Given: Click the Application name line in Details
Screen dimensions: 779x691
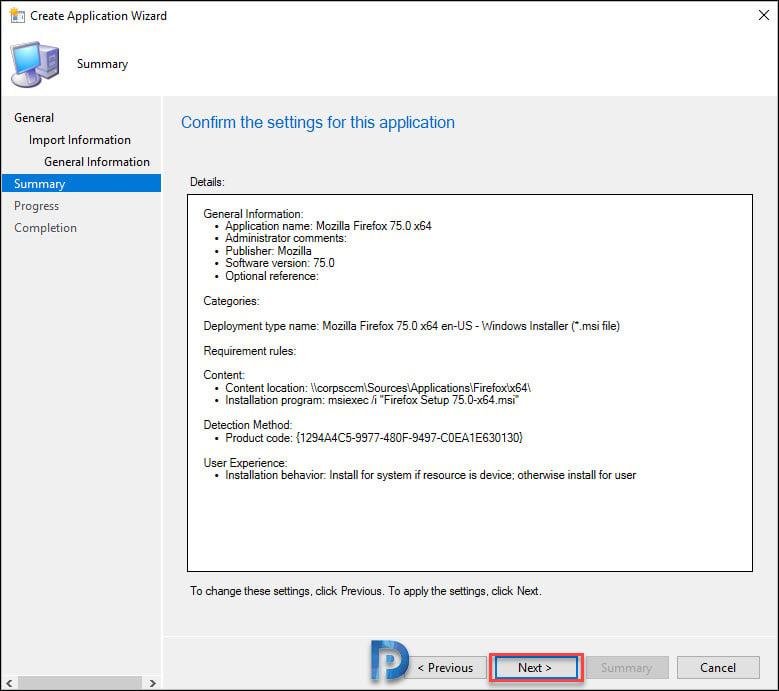Looking at the screenshot, I should (328, 226).
